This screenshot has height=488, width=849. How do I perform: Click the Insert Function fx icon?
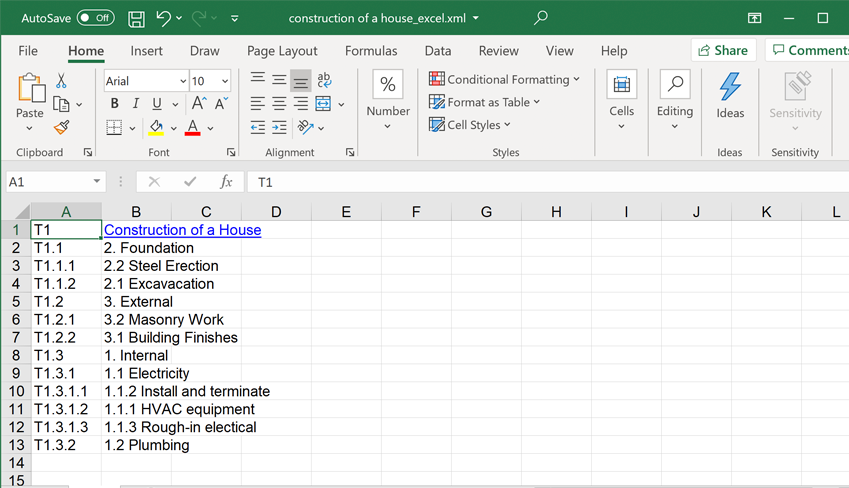(226, 182)
